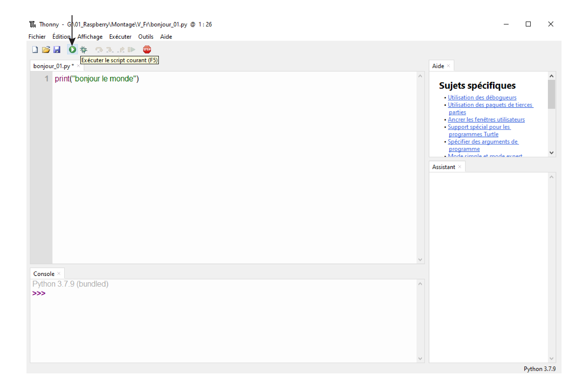Open the Fichier menu
The height and width of the screenshot is (392, 588).
(37, 37)
